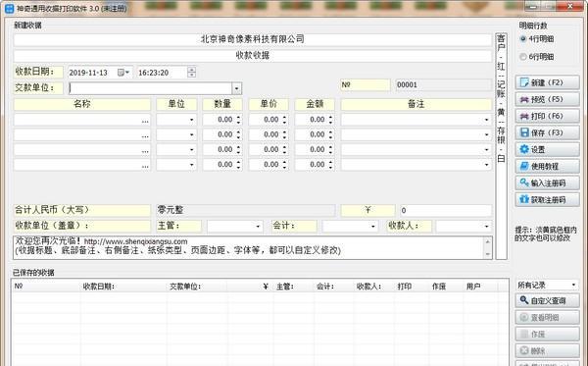Open 设置 settings button
588x366 pixels.
click(547, 149)
